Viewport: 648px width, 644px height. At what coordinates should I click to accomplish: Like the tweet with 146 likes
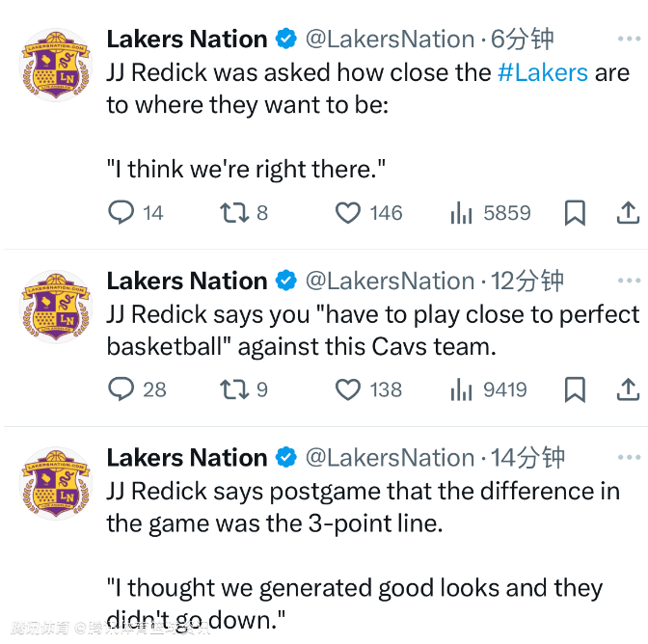[348, 213]
